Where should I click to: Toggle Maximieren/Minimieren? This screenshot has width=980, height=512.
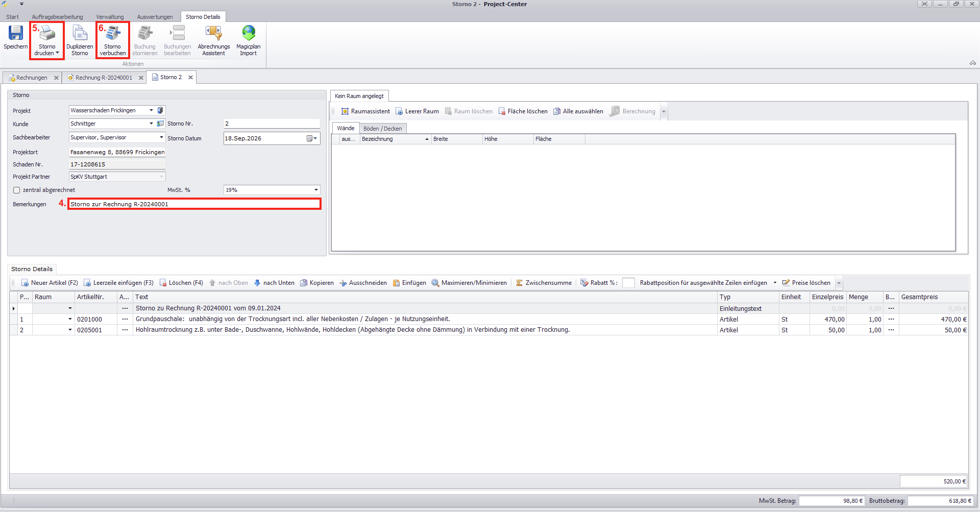(x=469, y=283)
